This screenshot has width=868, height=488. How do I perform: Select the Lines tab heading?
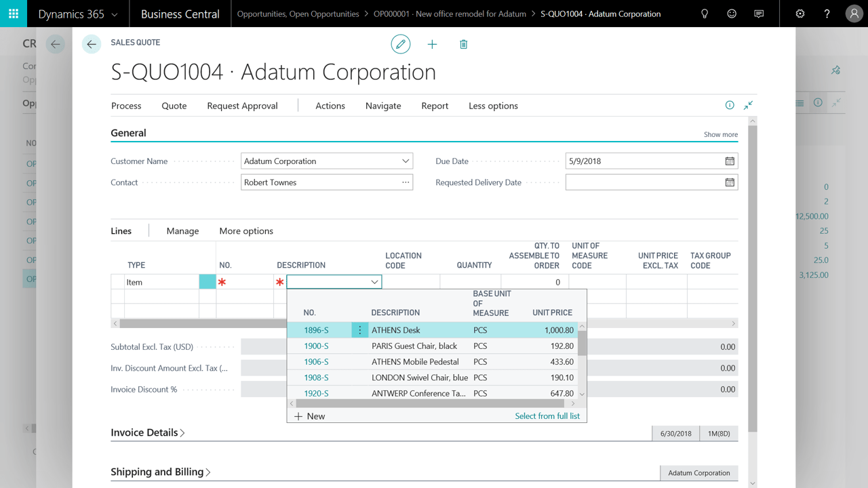(121, 231)
